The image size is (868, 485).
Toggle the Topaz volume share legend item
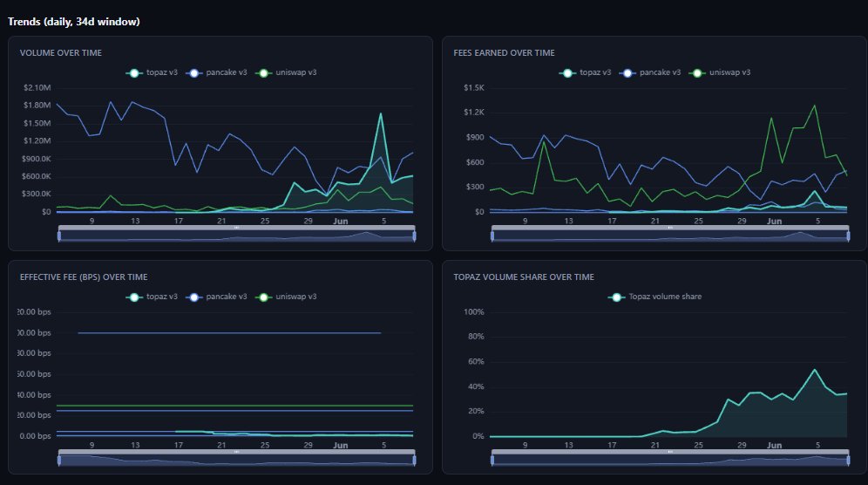coord(654,297)
